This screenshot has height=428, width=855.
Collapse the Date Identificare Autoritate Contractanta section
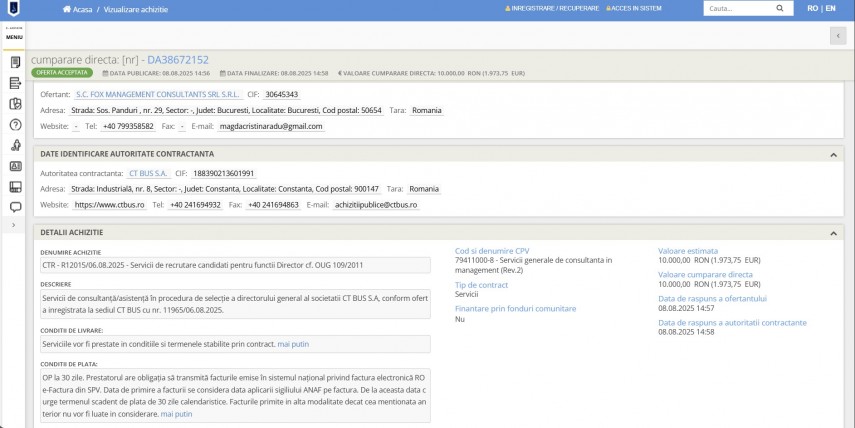pyautogui.click(x=833, y=155)
